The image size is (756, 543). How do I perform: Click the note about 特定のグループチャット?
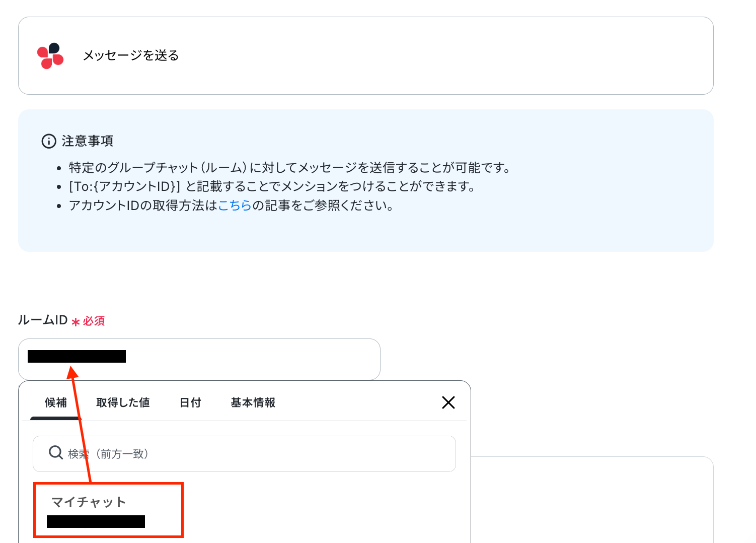click(290, 168)
